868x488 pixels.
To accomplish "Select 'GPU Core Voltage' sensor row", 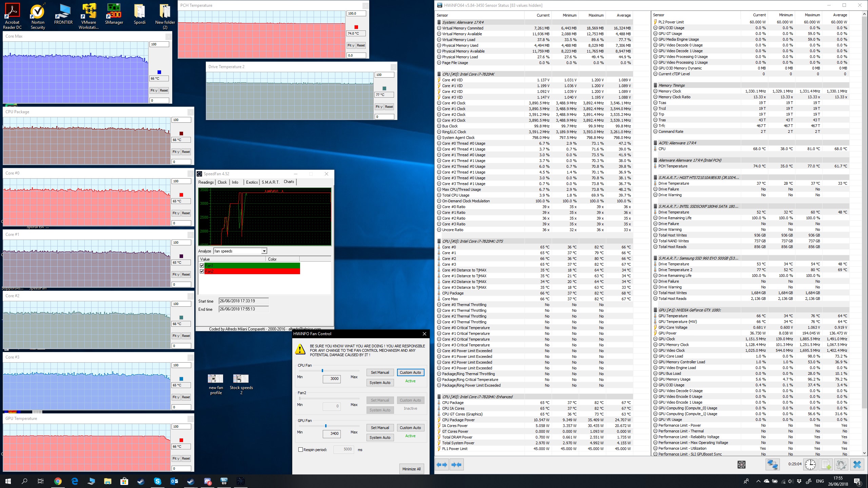I will (x=750, y=327).
